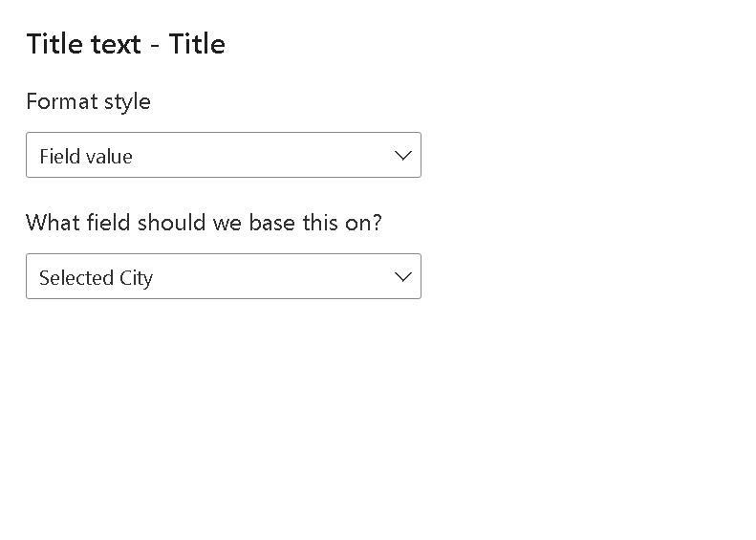Viewport: 756px width, 540px height.
Task: Open the 'What field' dropdown
Action: point(223,276)
